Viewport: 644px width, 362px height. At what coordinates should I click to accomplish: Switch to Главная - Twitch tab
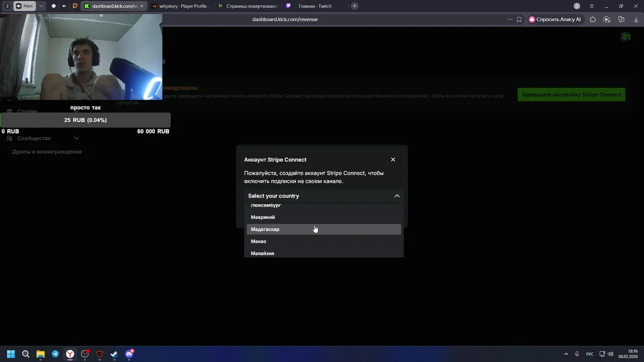(x=314, y=6)
